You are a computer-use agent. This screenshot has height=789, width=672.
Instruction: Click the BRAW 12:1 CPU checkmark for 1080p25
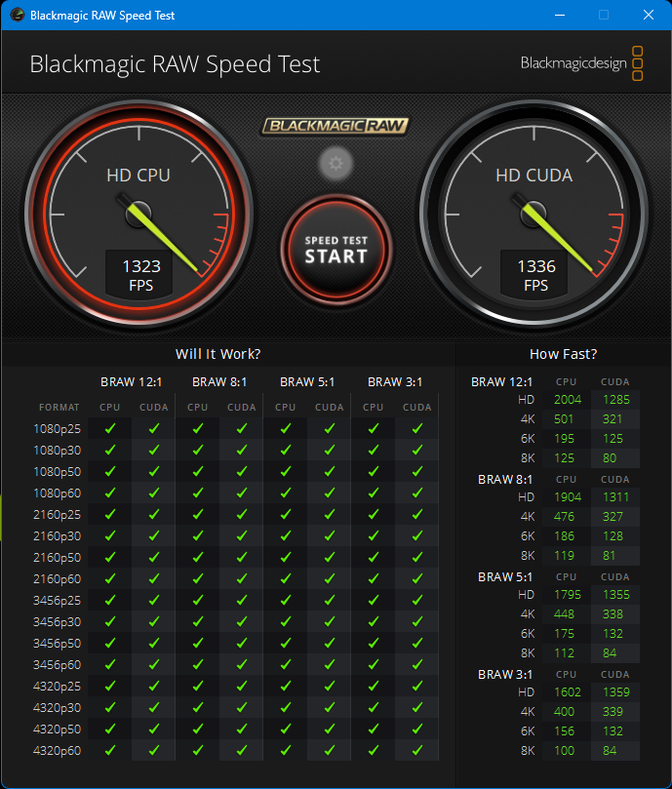[x=110, y=428]
